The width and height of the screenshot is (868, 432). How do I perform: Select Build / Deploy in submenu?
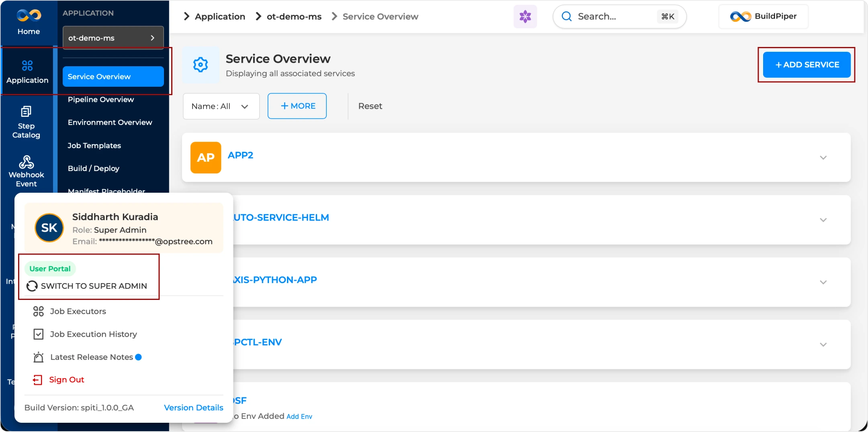(93, 168)
